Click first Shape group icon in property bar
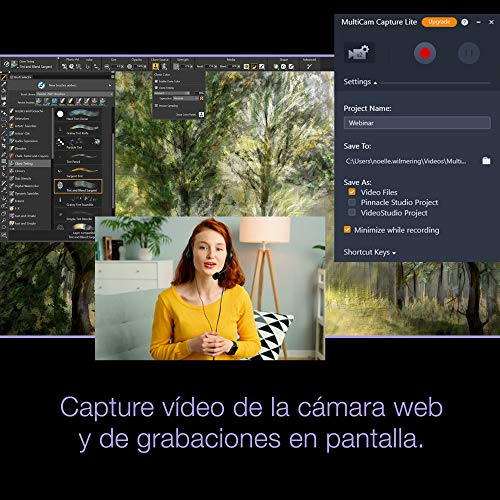 [x=276, y=67]
